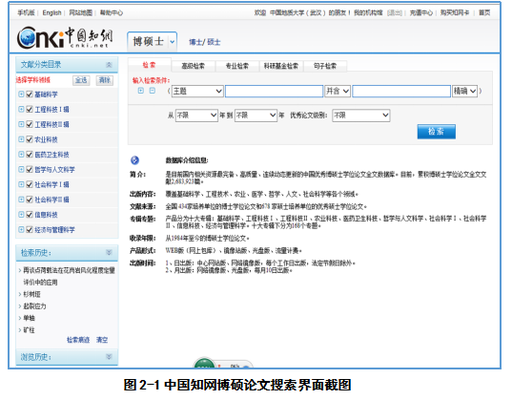
Task: Open the 起裂应力 search history entry
Action: click(35, 306)
